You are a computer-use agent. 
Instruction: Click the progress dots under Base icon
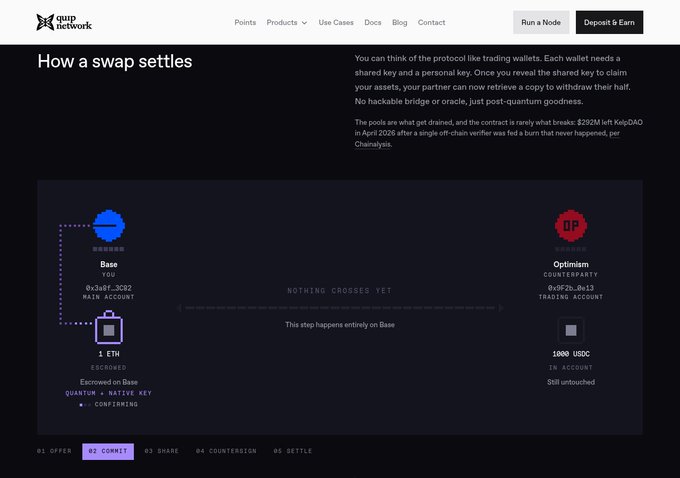108,249
